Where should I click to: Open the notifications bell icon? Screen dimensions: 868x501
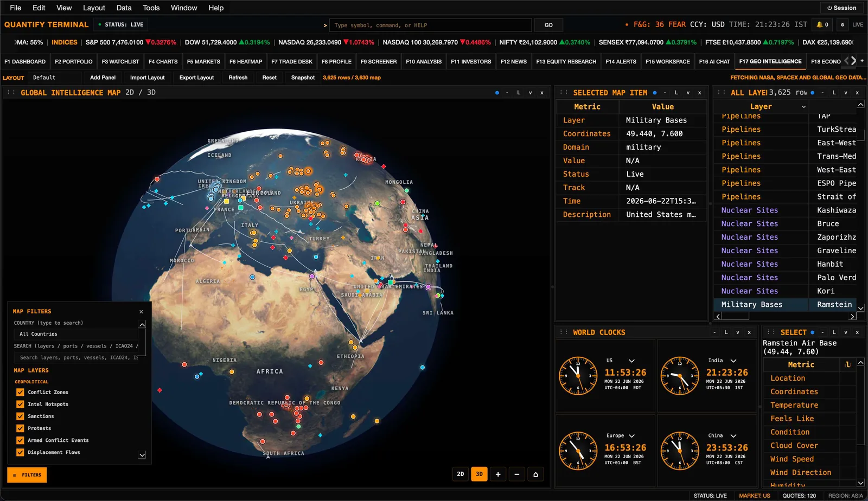822,25
